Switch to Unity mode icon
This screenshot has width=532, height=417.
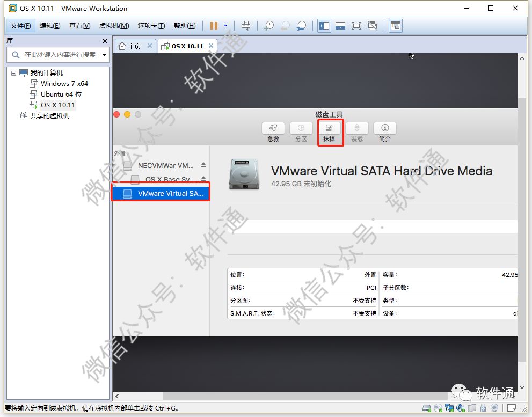[373, 26]
